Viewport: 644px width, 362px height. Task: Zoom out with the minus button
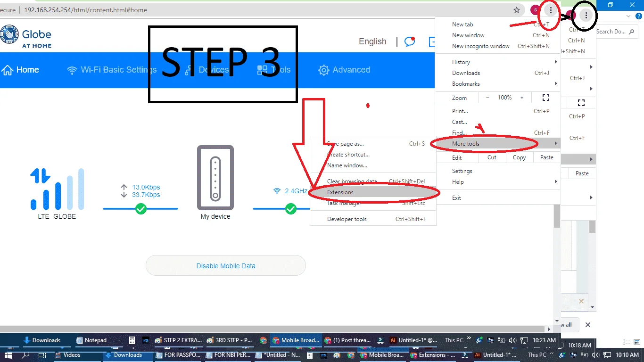pos(487,98)
